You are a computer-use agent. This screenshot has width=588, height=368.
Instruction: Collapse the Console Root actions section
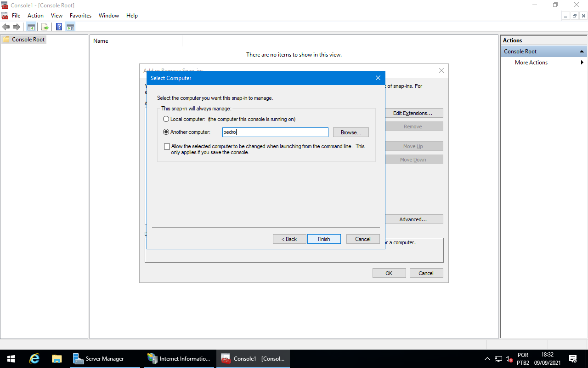(x=582, y=52)
